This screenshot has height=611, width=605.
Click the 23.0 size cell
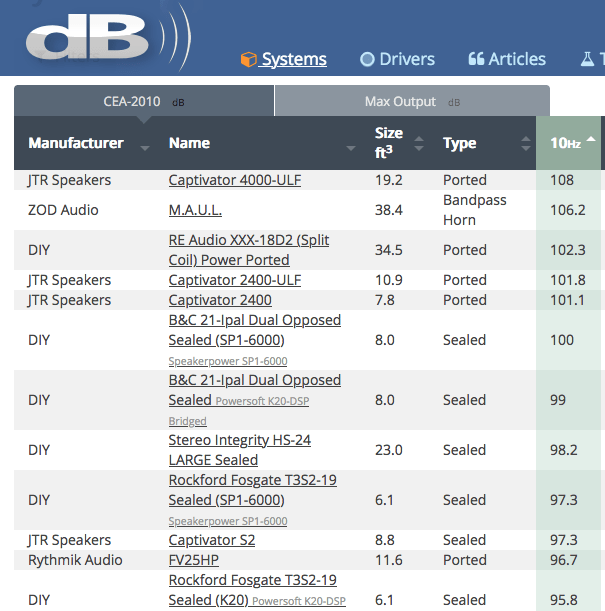388,450
